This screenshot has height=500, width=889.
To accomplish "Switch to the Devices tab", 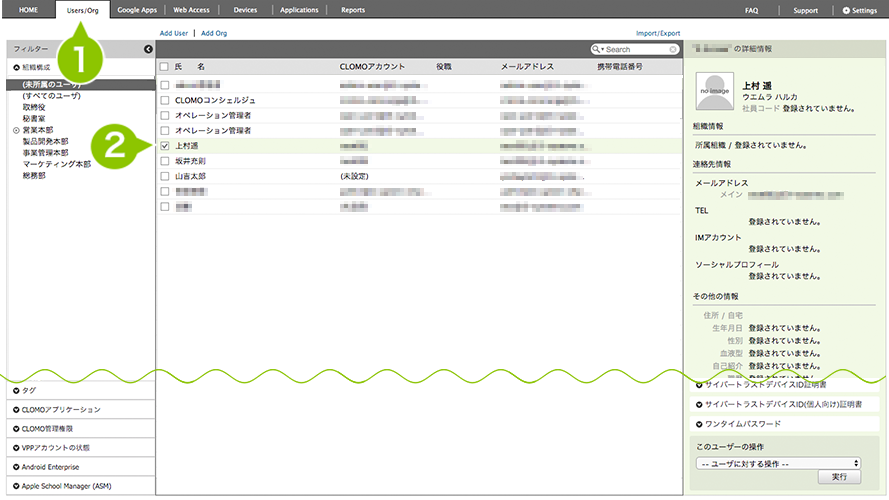I will coord(244,10).
